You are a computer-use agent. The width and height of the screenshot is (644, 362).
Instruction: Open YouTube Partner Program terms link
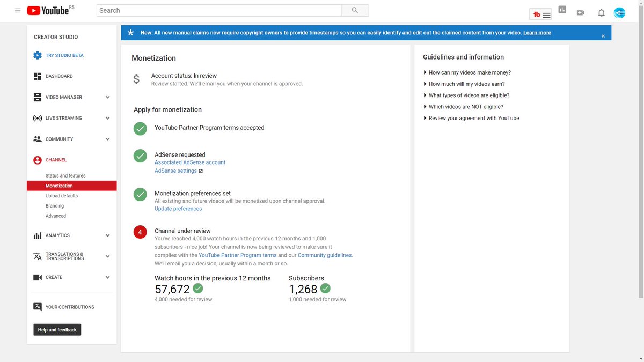pyautogui.click(x=238, y=255)
